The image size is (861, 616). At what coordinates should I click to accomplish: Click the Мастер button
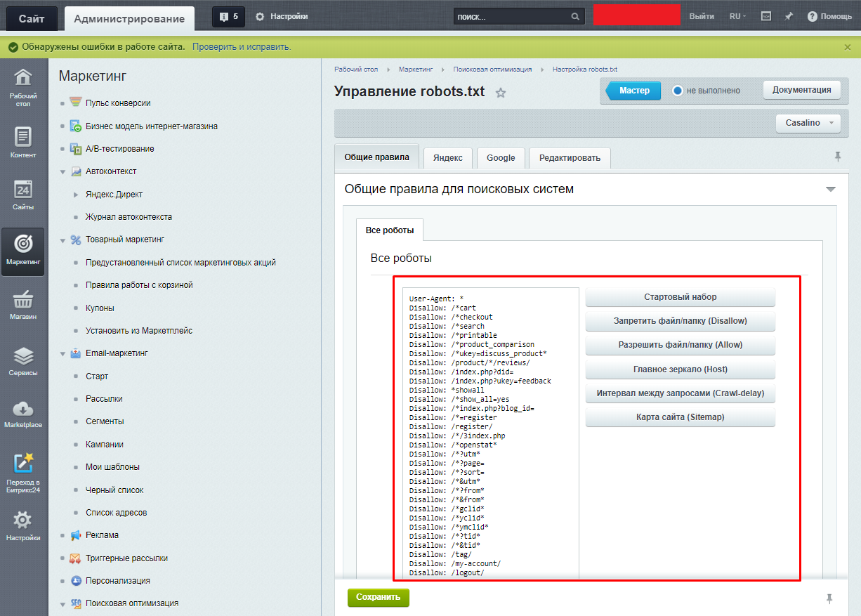633,91
